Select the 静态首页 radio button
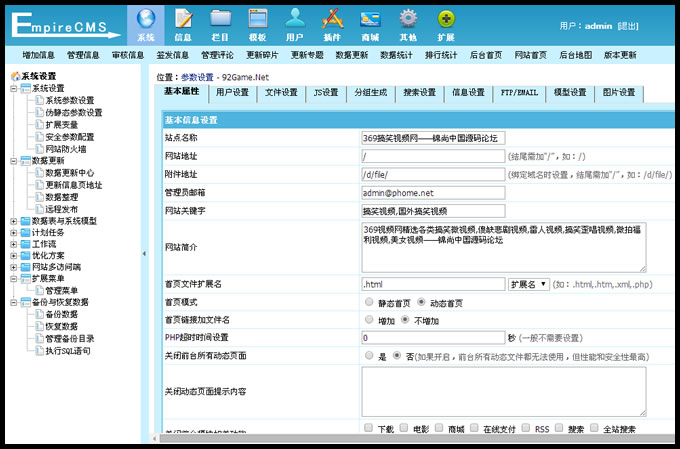 370,302
